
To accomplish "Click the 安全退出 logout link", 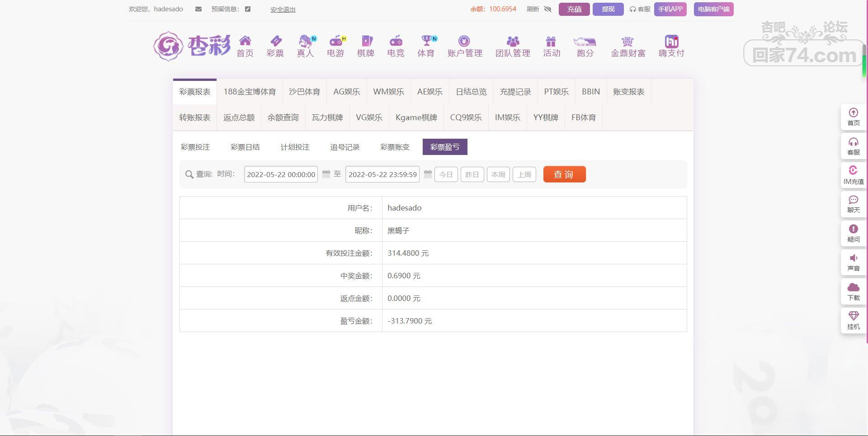I will (x=283, y=9).
